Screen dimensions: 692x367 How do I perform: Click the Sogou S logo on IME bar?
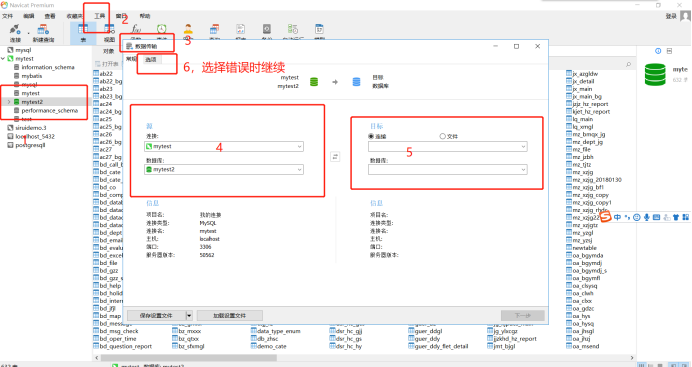tap(606, 217)
